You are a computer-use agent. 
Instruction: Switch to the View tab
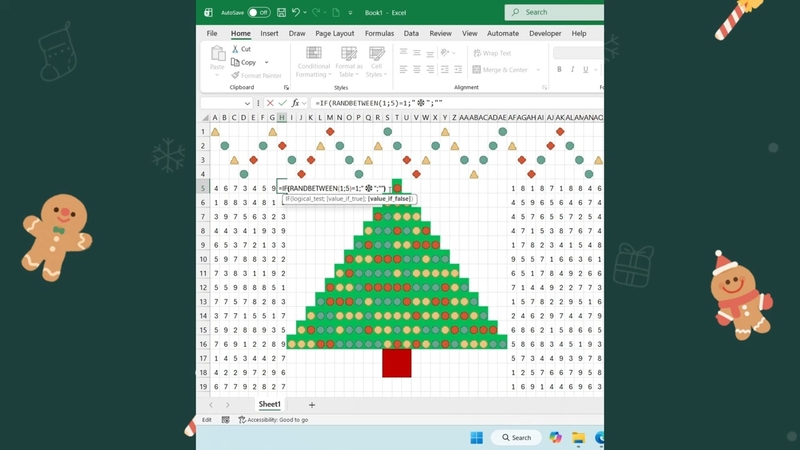(x=469, y=33)
